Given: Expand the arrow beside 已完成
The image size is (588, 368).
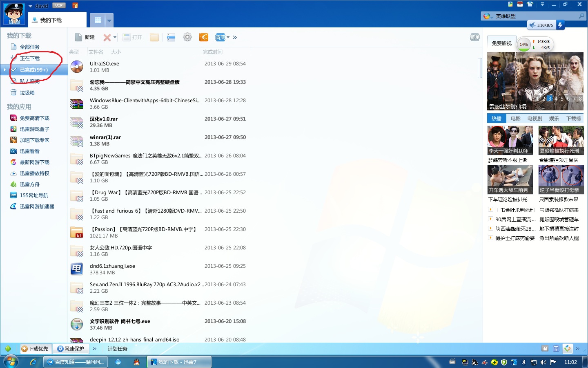Looking at the screenshot, I should (4, 70).
